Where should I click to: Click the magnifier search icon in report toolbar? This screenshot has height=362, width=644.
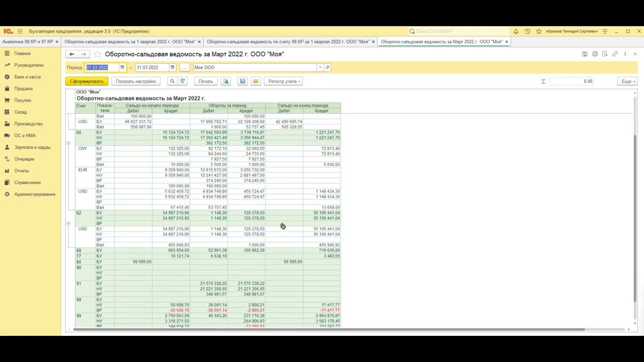point(172,81)
